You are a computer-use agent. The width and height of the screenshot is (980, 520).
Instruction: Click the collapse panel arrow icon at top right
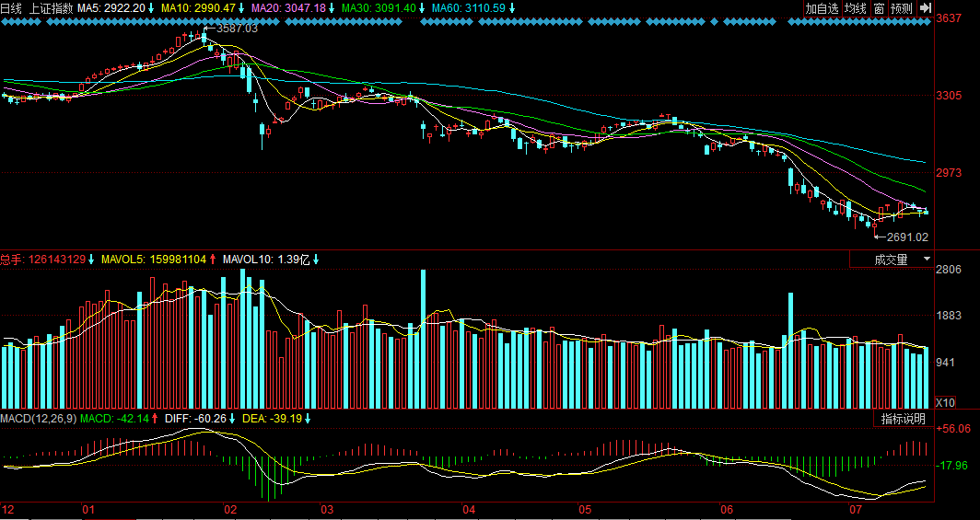[x=926, y=8]
